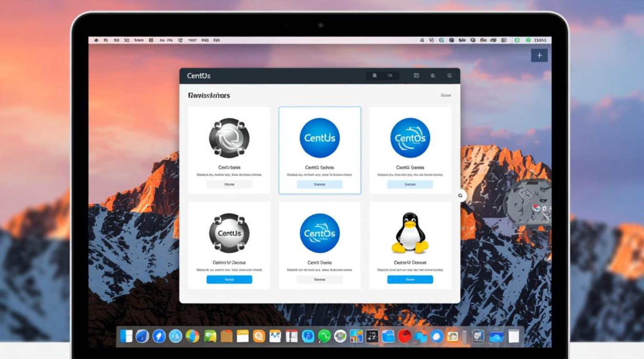Open the Safari compass icon in the dock
Image resolution: width=644 pixels, height=359 pixels.
159,336
